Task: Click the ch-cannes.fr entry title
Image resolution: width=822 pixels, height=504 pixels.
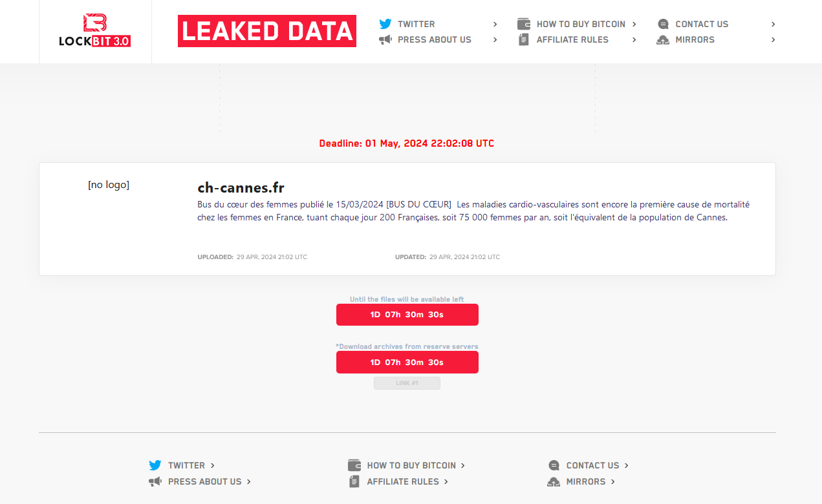Action: [241, 187]
